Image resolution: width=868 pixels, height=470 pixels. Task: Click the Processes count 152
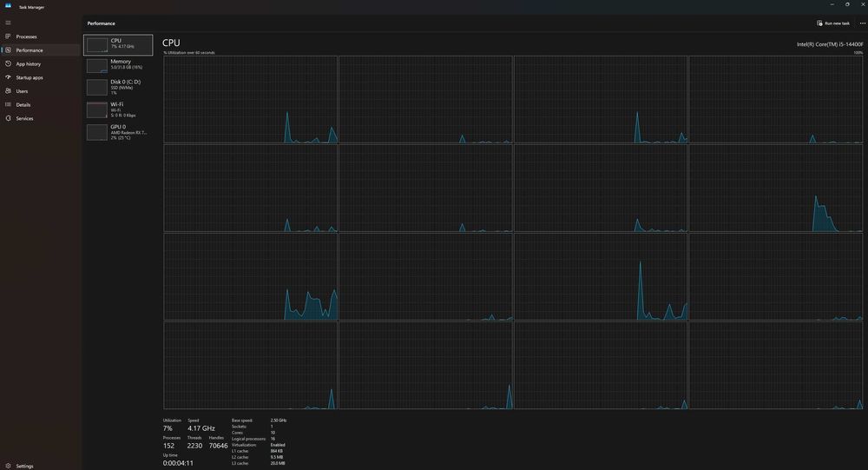pyautogui.click(x=169, y=446)
